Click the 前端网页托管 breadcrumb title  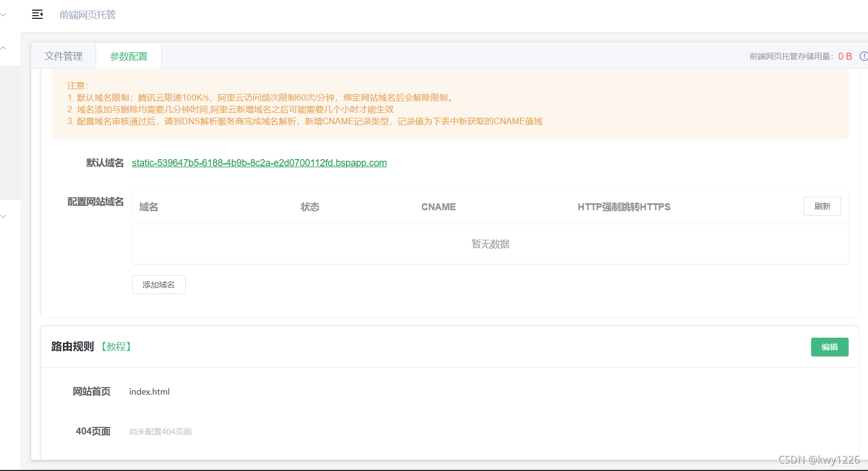click(88, 15)
